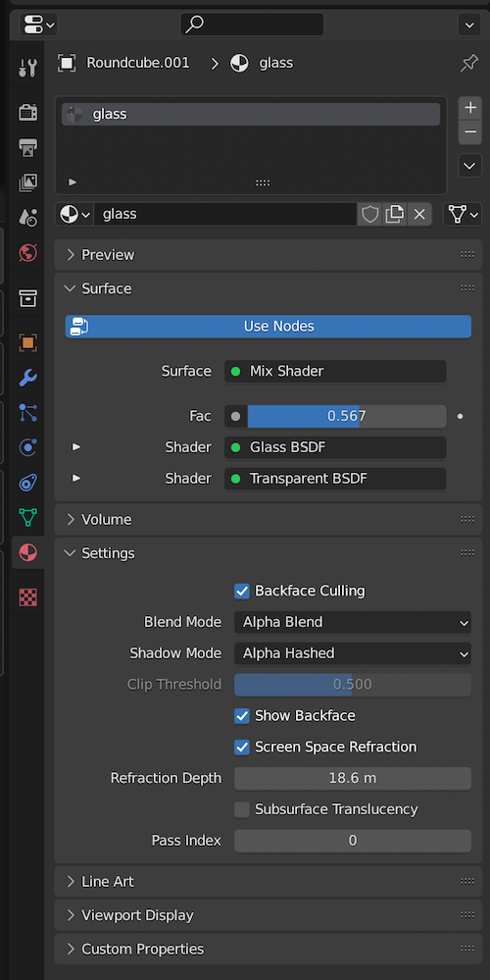Add a material slot with plus button
This screenshot has width=490, height=980.
470,108
